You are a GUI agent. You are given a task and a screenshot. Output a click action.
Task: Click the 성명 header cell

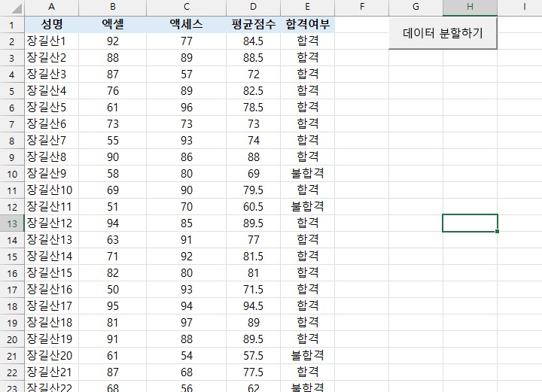coord(51,25)
